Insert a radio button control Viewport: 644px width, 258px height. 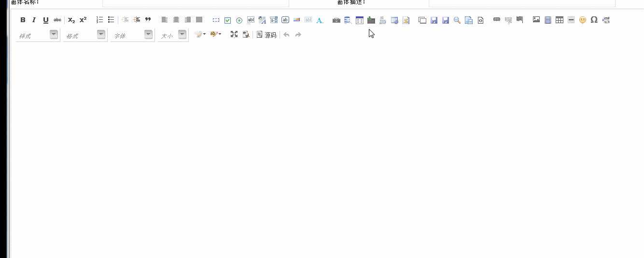pos(239,20)
